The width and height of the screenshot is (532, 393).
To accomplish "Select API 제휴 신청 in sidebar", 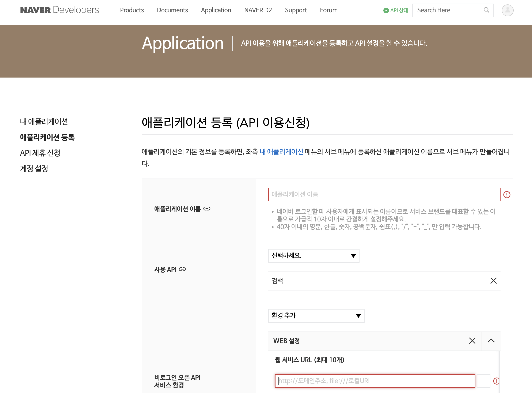I will coord(40,153).
